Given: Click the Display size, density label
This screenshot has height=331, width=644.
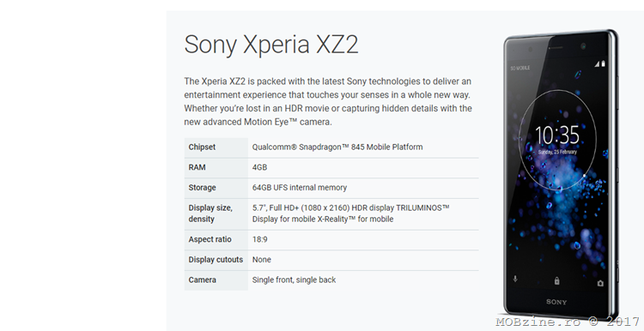Looking at the screenshot, I should tap(210, 214).
